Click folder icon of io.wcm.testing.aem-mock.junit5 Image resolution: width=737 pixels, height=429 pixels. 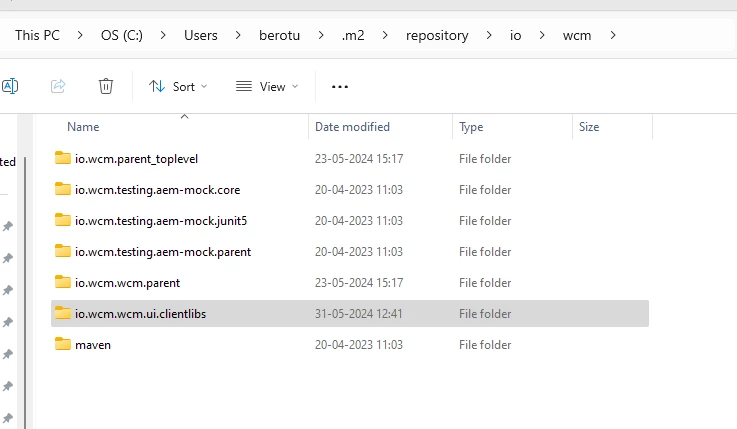coord(63,220)
